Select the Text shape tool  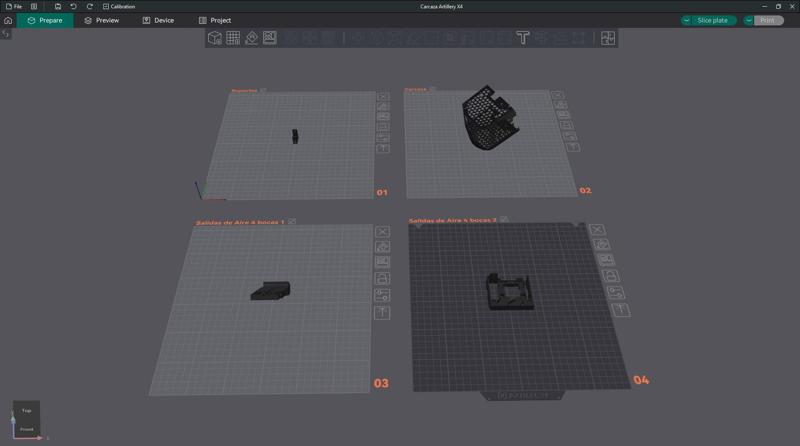523,38
